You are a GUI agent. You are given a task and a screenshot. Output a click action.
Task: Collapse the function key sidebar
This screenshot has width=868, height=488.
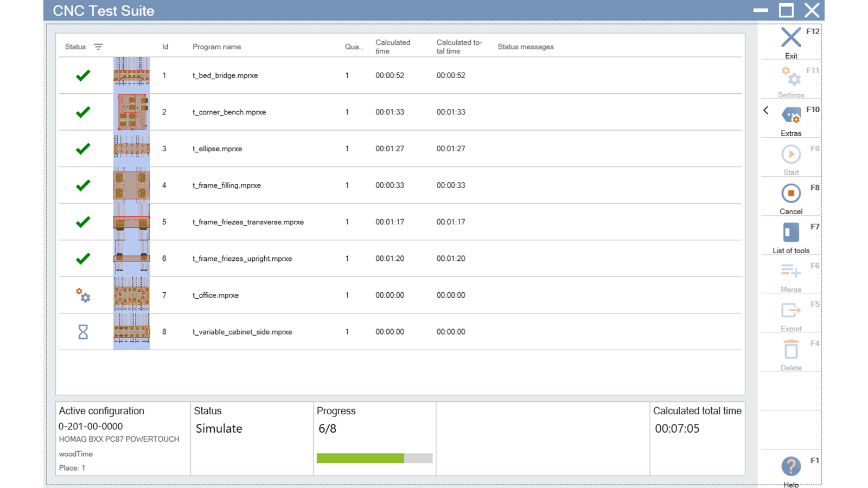pos(767,110)
